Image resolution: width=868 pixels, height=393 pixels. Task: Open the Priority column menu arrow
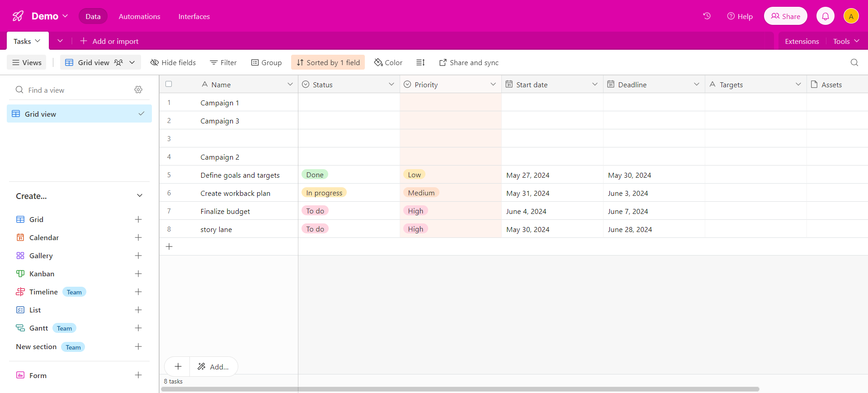(493, 84)
